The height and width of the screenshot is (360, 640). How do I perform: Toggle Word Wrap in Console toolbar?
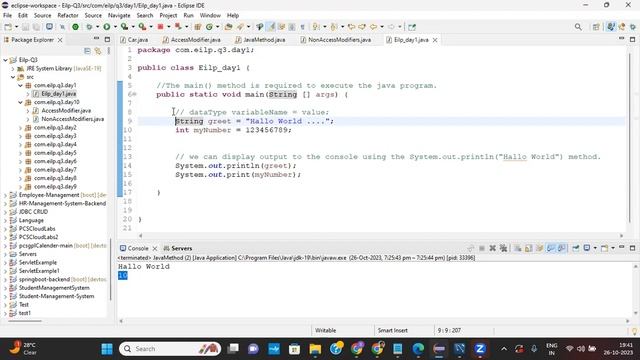[540, 248]
